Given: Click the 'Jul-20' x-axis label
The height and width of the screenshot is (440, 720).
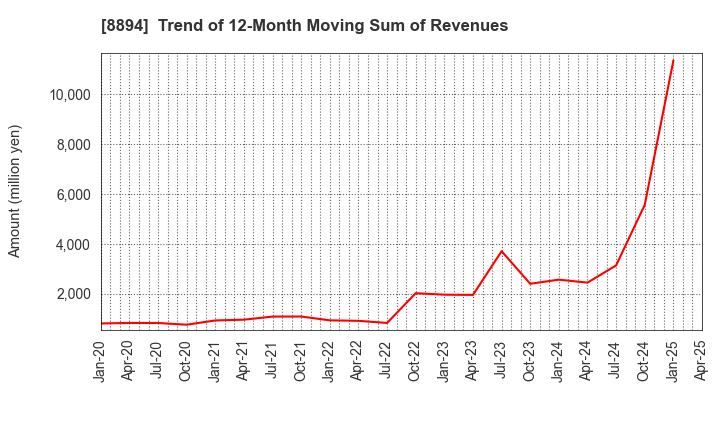Looking at the screenshot, I should (157, 360).
